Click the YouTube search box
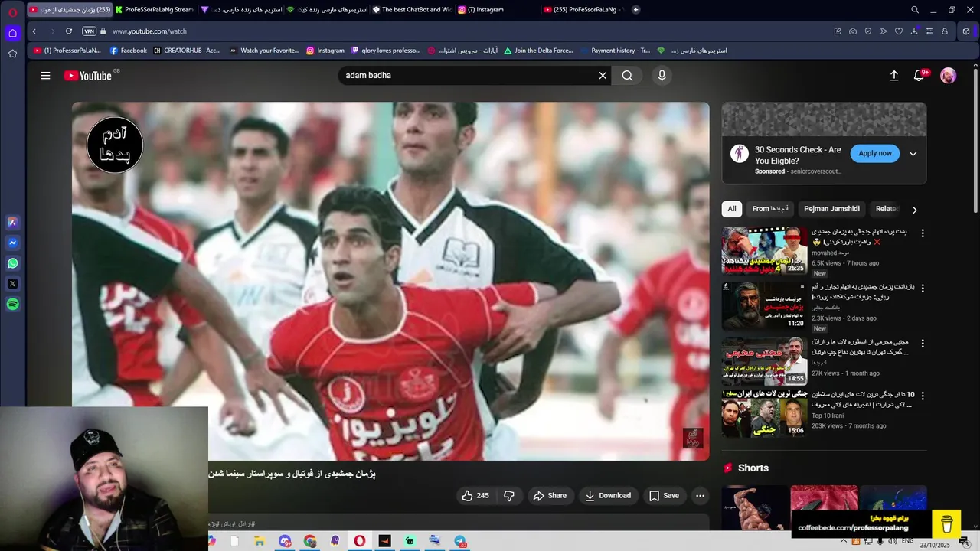This screenshot has height=551, width=980. pyautogui.click(x=465, y=76)
